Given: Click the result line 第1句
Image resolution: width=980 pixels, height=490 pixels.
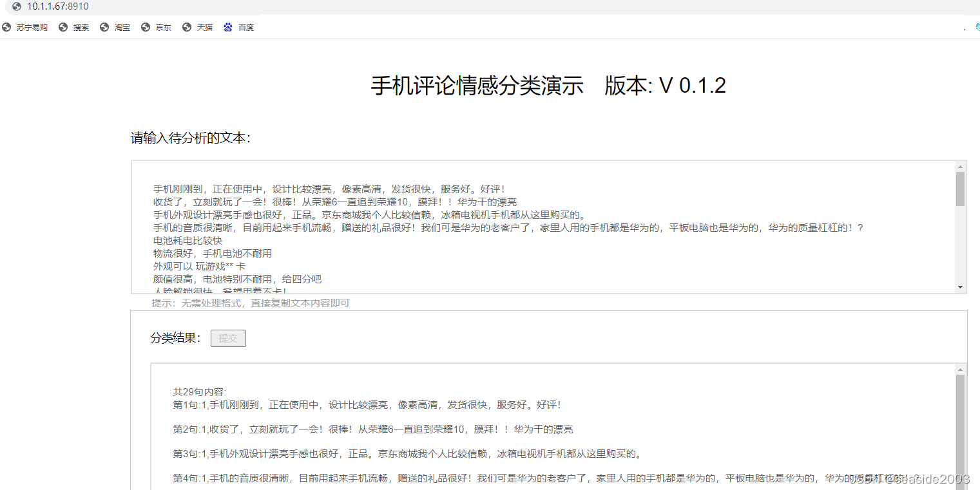Looking at the screenshot, I should (367, 405).
